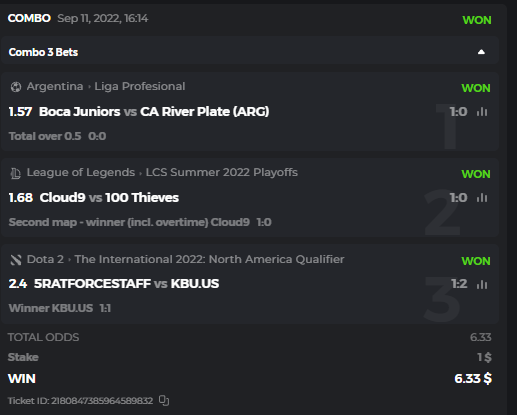
Task: Click the football icon beside Argentina
Action: (16, 87)
